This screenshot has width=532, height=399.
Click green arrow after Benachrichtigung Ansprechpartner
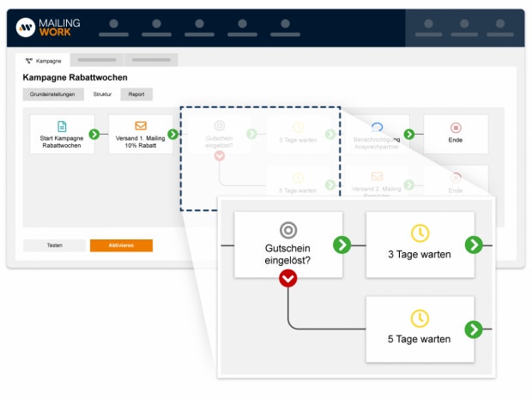(x=409, y=135)
